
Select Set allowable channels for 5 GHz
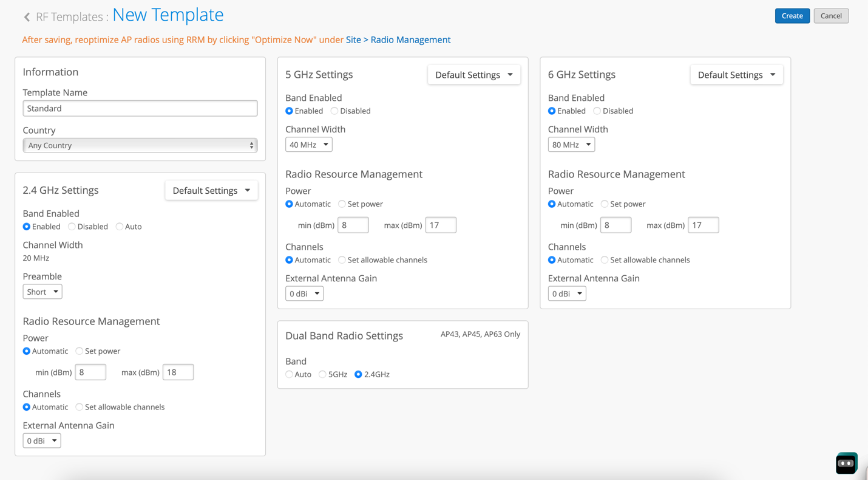342,260
